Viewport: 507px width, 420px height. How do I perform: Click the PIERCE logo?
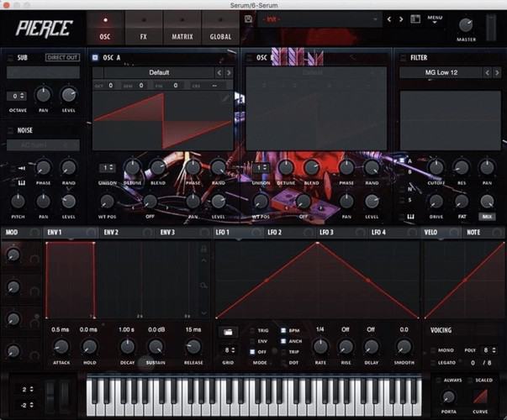(x=44, y=29)
